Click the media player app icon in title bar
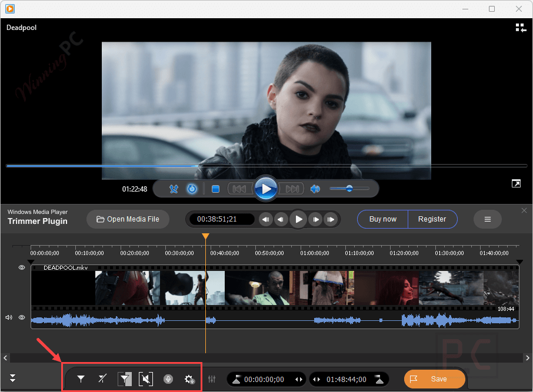Screen dimensions: 533x392 pyautogui.click(x=10, y=9)
